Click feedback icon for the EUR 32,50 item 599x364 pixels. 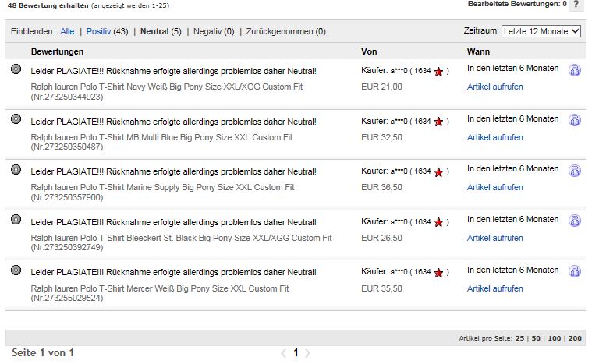(575, 121)
